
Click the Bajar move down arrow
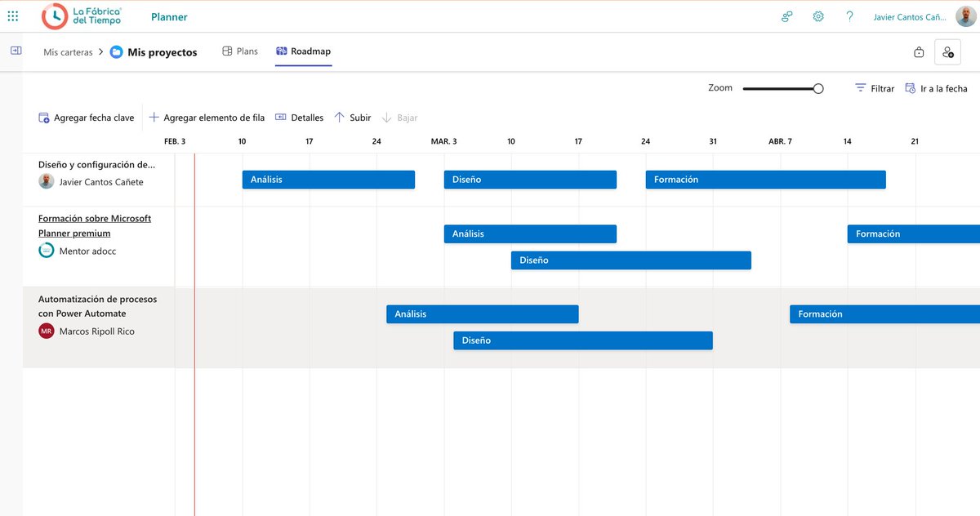point(399,118)
